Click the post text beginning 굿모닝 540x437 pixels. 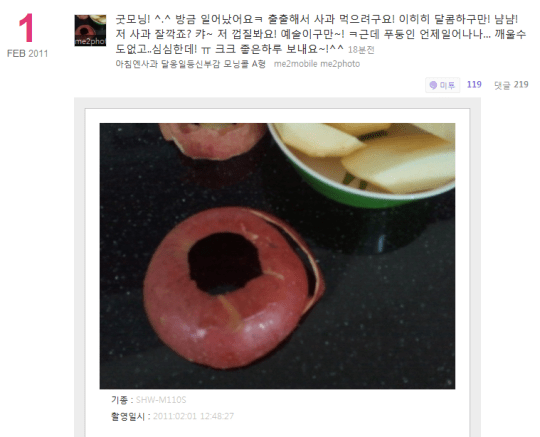point(320,34)
